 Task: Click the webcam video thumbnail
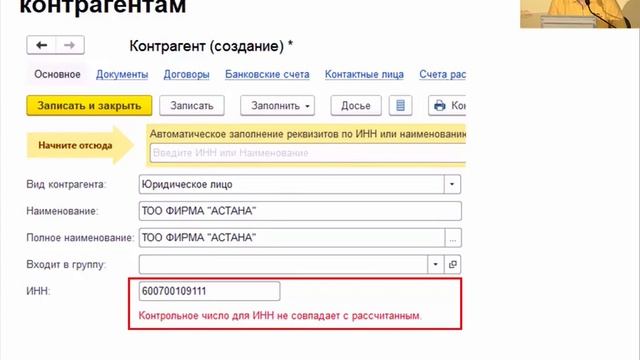point(580,14)
